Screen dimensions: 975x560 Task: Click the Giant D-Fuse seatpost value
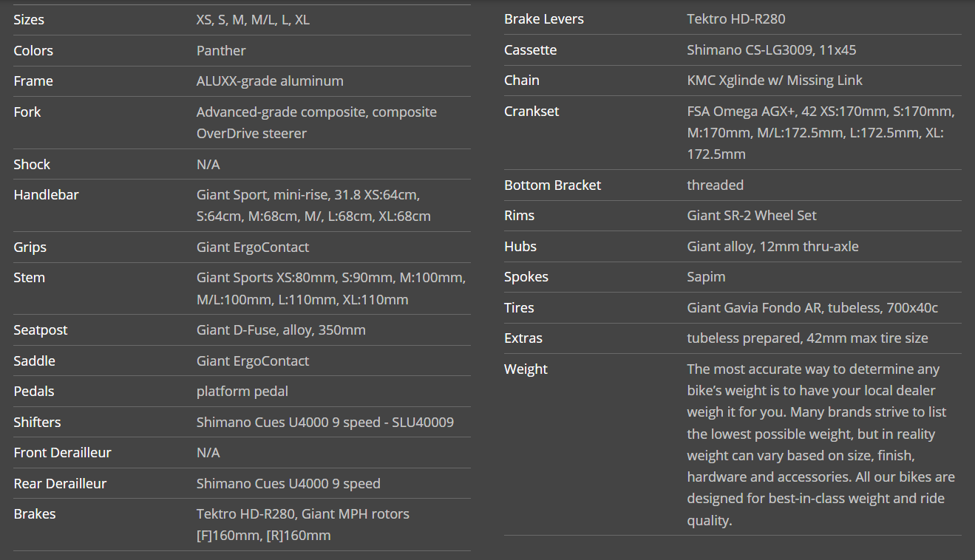pos(281,330)
